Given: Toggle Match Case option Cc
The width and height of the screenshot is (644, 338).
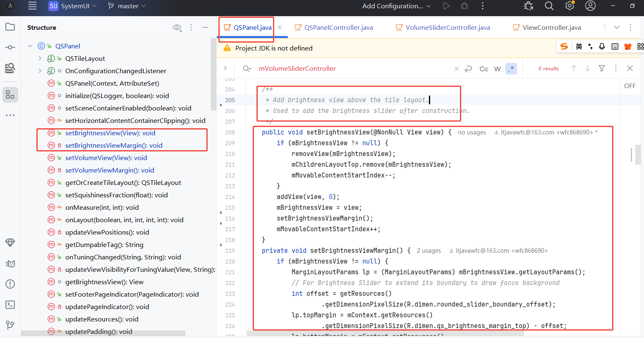Looking at the screenshot, I should [484, 69].
